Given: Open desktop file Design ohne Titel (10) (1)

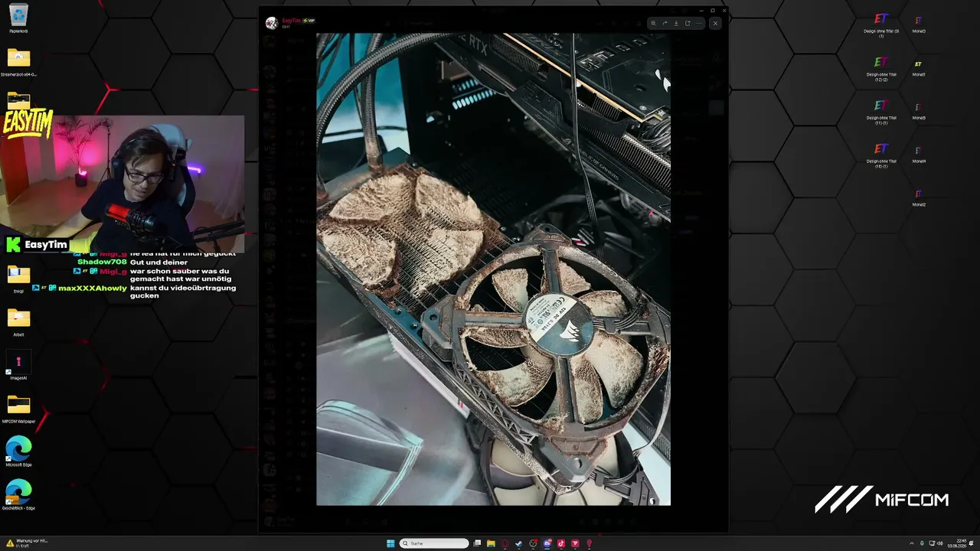Looking at the screenshot, I should point(881,155).
